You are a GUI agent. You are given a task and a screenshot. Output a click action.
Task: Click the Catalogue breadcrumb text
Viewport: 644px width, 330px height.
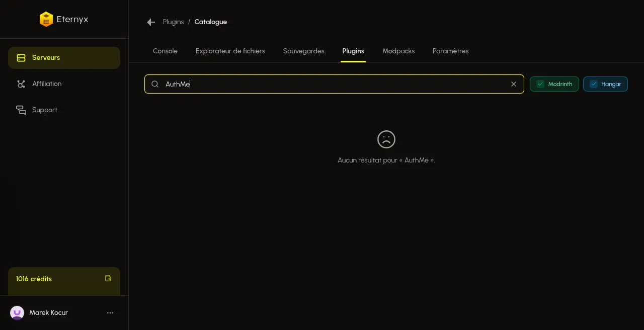210,22
